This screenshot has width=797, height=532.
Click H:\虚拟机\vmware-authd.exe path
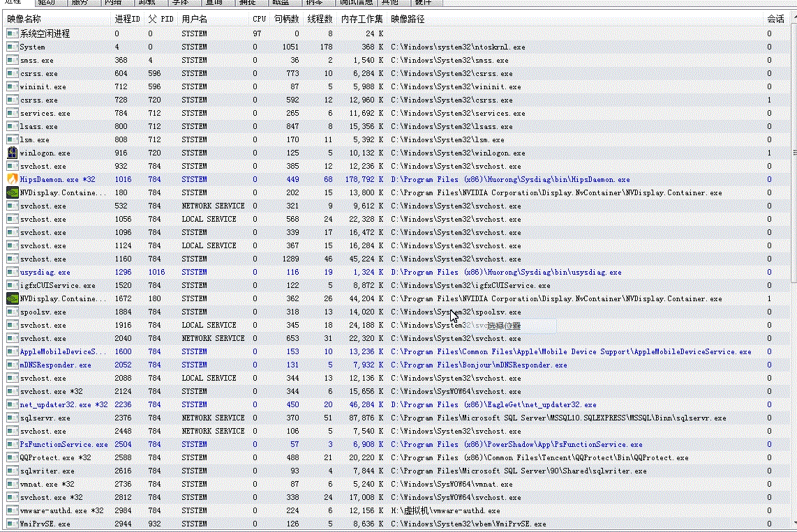[x=445, y=510]
